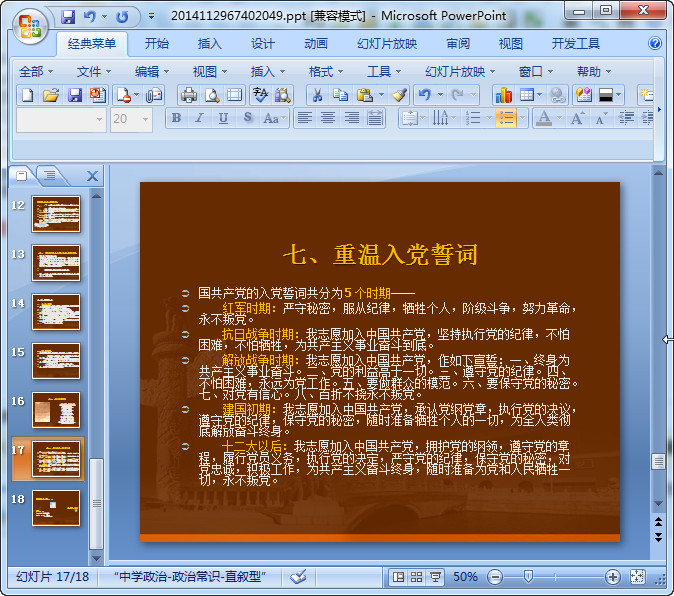Open the font name combo box
This screenshot has height=596, width=674.
coord(61,119)
